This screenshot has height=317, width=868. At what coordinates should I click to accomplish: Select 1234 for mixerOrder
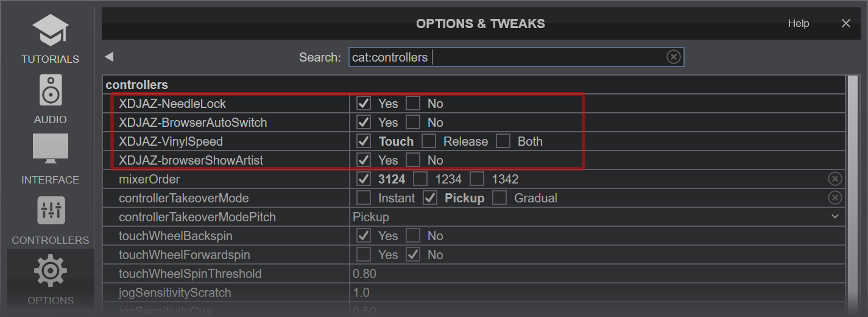(x=421, y=179)
